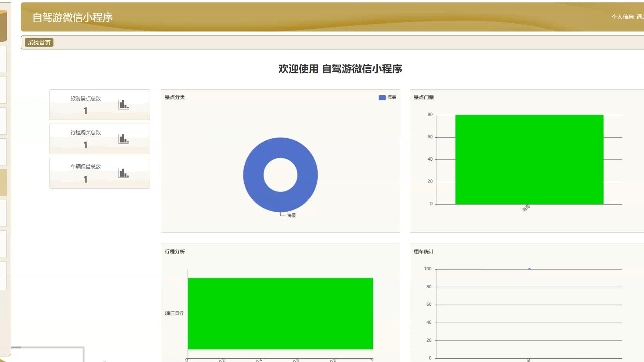
Task: Click the 景点分类 chart title
Action: pos(175,97)
